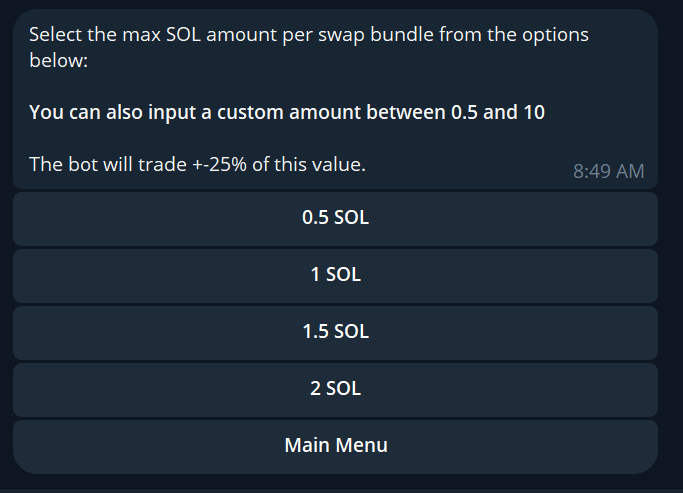Viewport: 683px width, 493px height.
Task: Click the "bot will trade +-25%" sentence
Action: pos(197,164)
